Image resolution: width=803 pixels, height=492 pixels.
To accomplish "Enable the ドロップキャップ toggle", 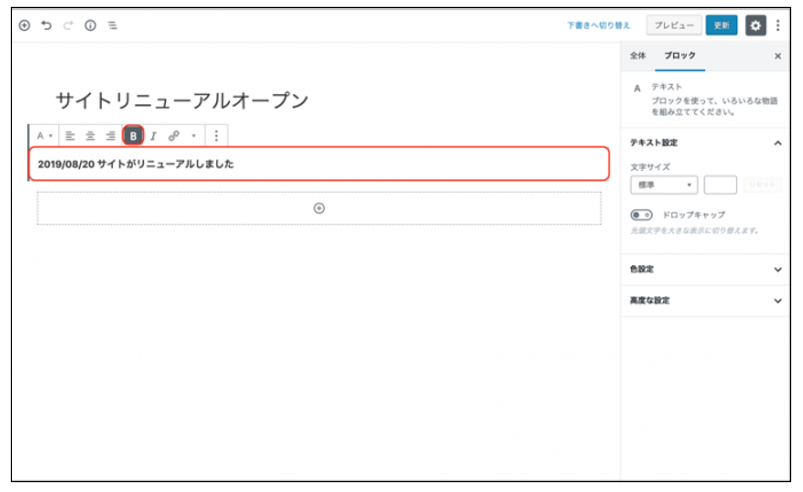I will coord(641,214).
